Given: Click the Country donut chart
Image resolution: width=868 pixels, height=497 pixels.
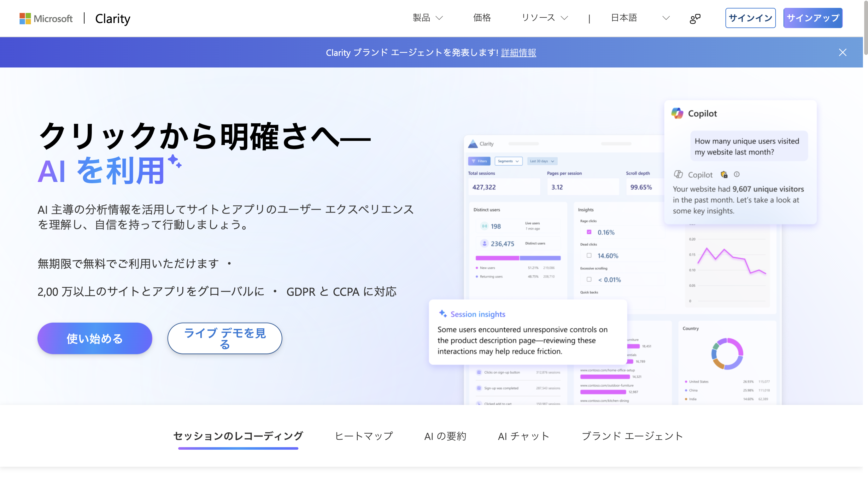Looking at the screenshot, I should pyautogui.click(x=727, y=354).
